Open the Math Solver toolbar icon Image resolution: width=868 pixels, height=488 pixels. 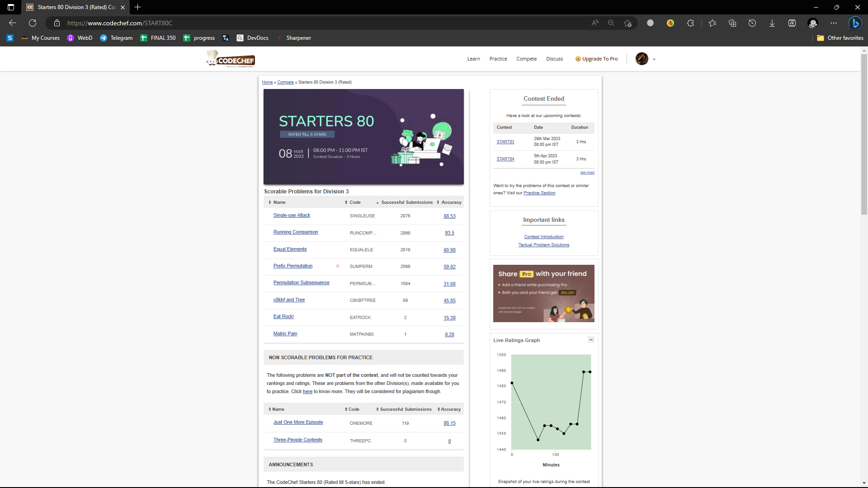point(792,23)
